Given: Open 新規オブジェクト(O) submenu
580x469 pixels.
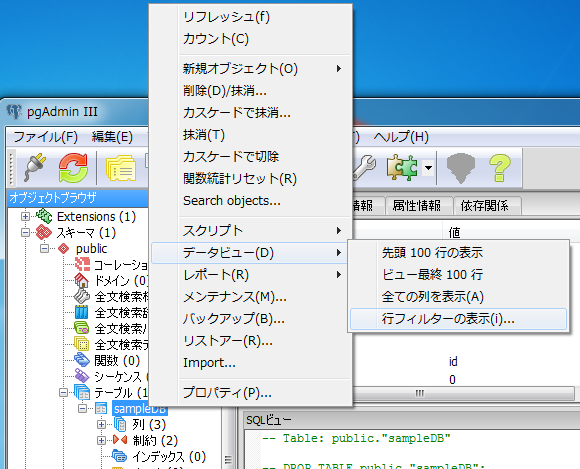Looking at the screenshot, I should click(x=250, y=68).
